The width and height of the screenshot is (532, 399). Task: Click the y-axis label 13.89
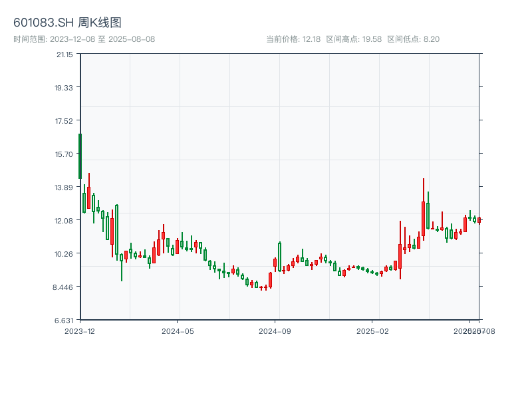coord(64,188)
